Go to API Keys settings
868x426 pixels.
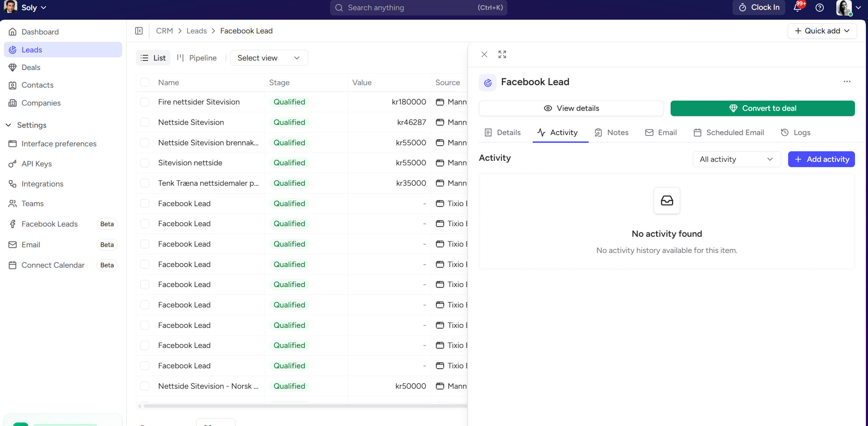37,164
